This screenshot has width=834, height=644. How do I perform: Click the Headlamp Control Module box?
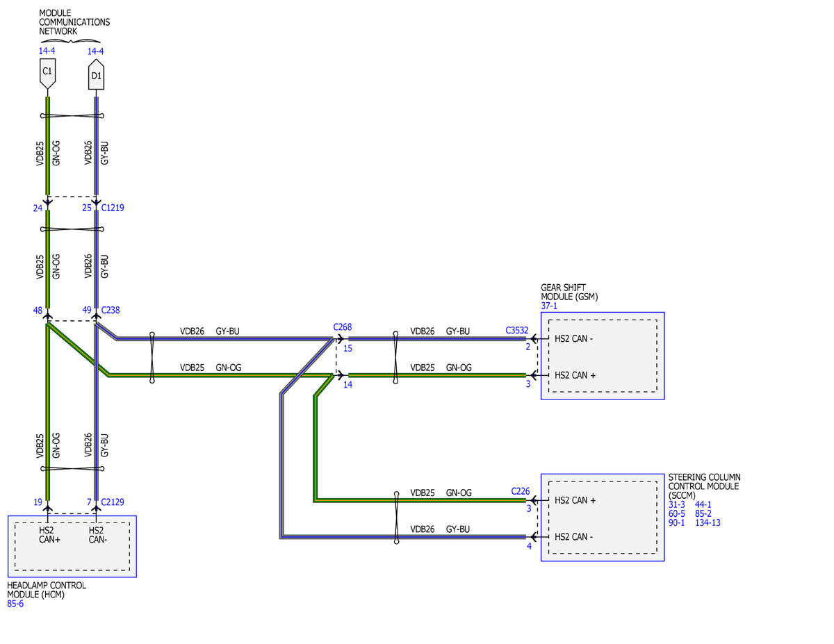pyautogui.click(x=72, y=546)
